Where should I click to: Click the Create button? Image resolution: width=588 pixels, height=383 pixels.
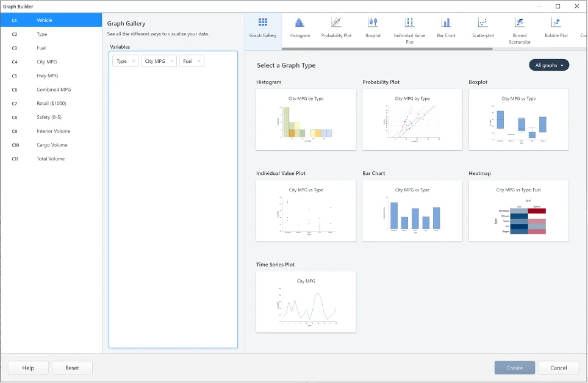(x=515, y=368)
